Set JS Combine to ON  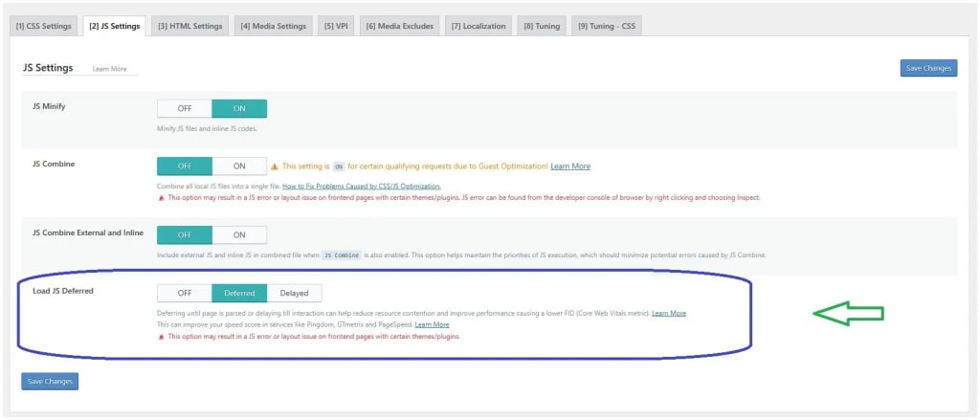(239, 166)
